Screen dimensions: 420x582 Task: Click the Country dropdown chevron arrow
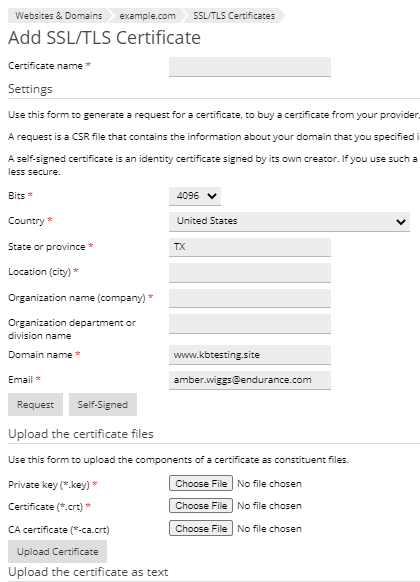pyautogui.click(x=401, y=222)
